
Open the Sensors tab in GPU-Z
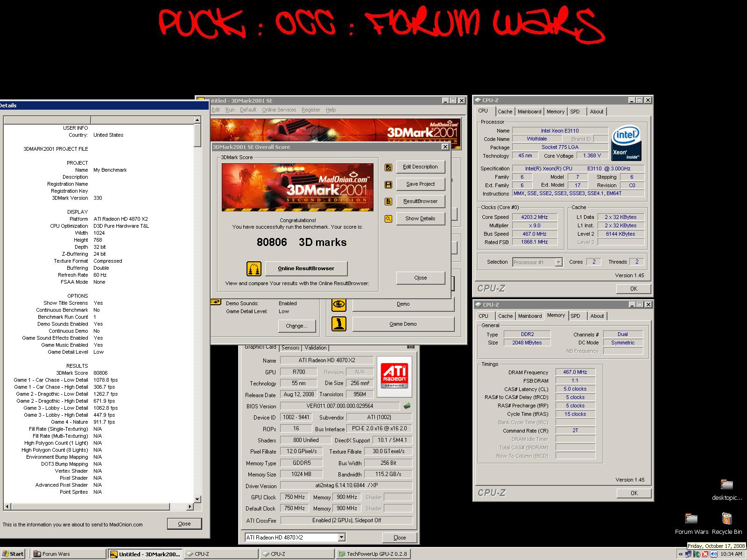point(290,348)
